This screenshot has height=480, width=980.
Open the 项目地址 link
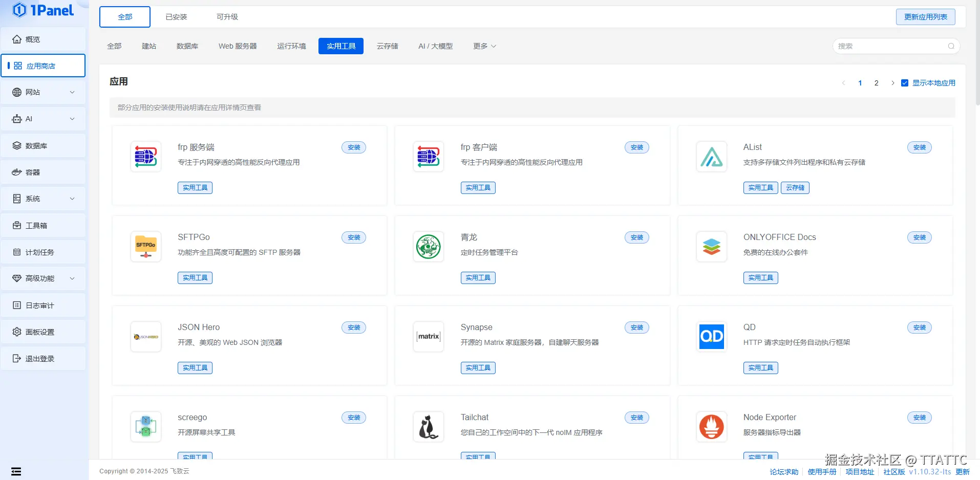click(x=860, y=472)
